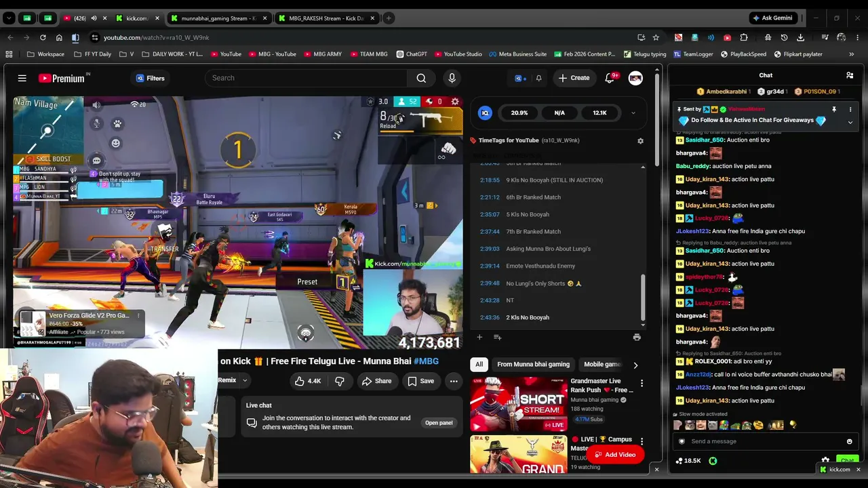The width and height of the screenshot is (868, 488).
Task: Open the browser downloads icon
Action: (x=801, y=37)
